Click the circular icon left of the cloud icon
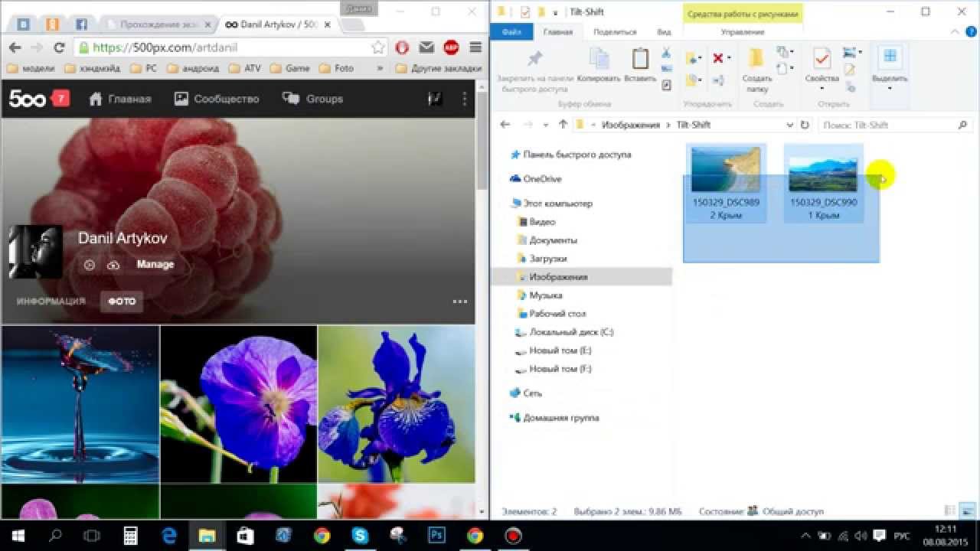This screenshot has width=980, height=551. 90,265
